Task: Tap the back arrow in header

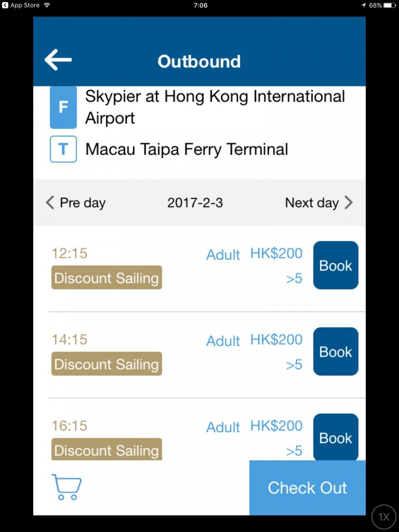Action: pos(58,60)
